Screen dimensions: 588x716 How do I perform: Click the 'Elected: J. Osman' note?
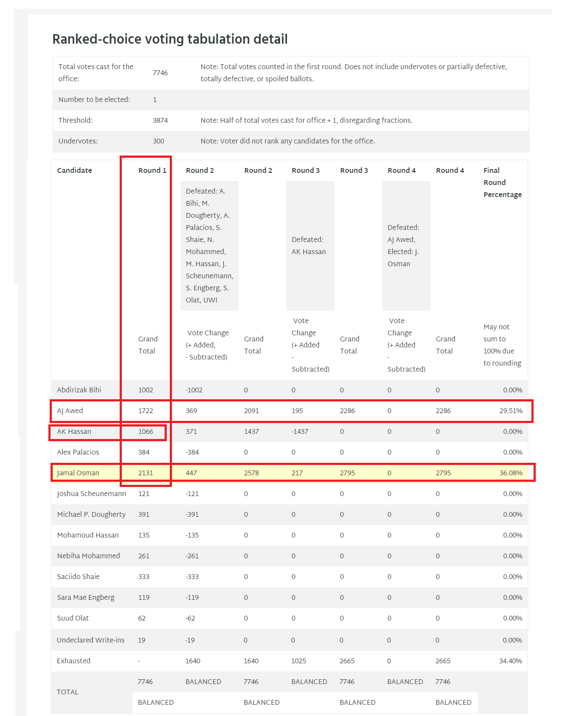coord(403,258)
